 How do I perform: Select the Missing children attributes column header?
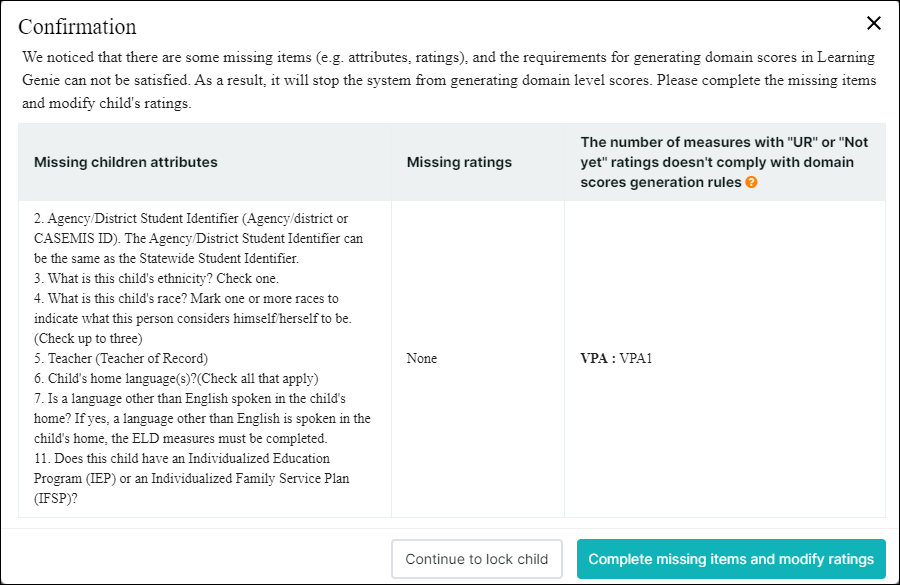(x=126, y=162)
